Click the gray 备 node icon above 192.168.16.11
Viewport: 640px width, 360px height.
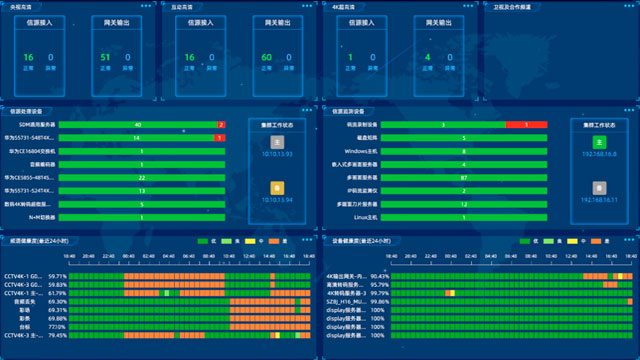[x=599, y=188]
